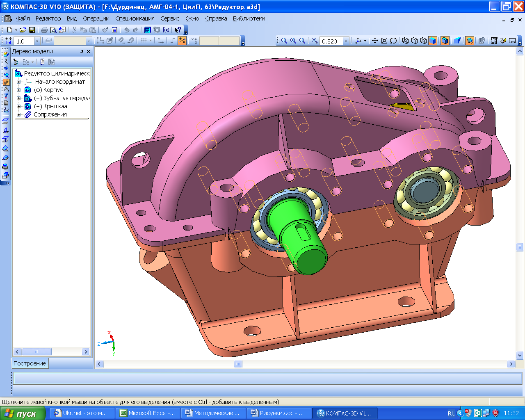The image size is (525, 420).
Task: Select the Rotate view tool
Action: pyautogui.click(x=393, y=41)
